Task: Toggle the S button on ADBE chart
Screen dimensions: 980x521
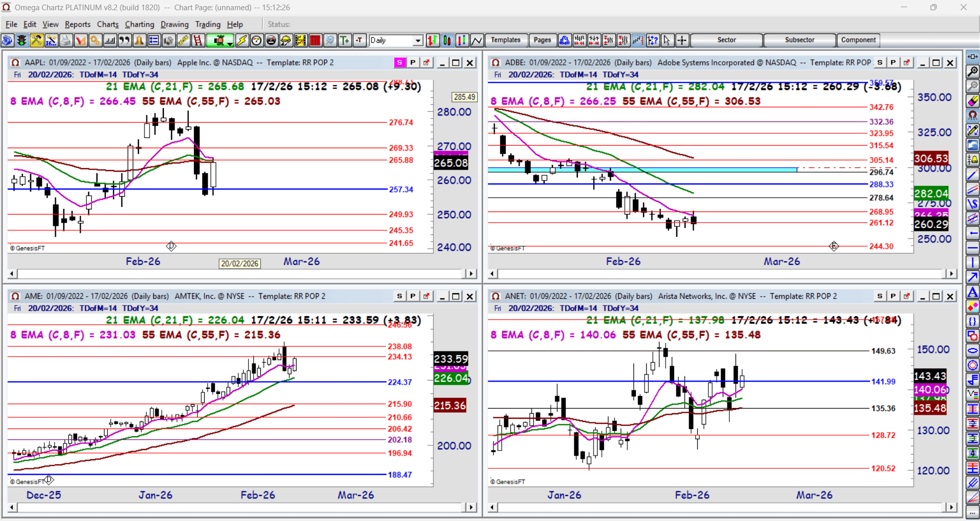Action: pyautogui.click(x=880, y=62)
